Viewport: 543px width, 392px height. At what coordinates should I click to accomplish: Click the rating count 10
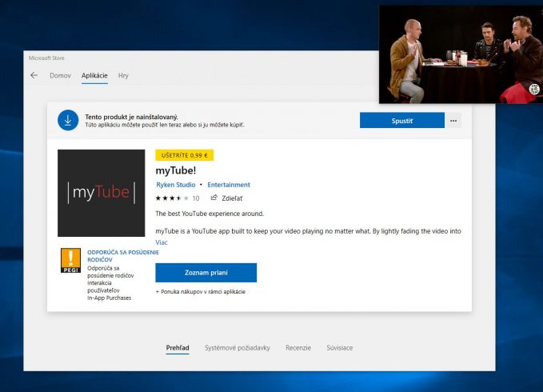pos(196,198)
